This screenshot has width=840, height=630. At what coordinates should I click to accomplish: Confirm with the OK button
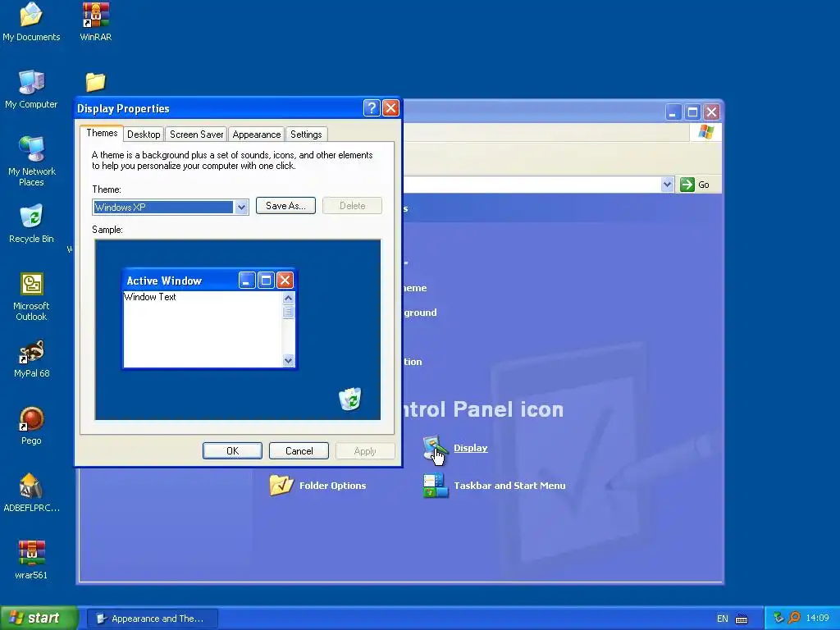coord(232,451)
